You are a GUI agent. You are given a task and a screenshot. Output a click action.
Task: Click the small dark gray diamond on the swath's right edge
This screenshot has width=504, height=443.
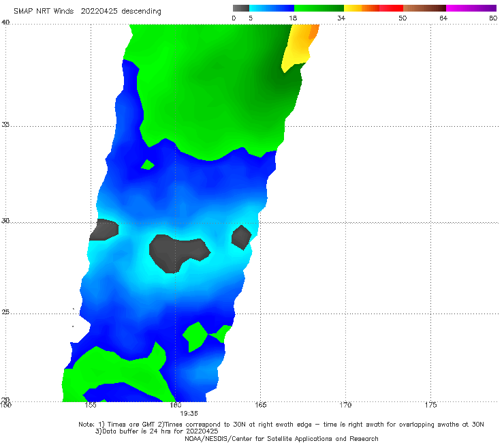pos(241,237)
